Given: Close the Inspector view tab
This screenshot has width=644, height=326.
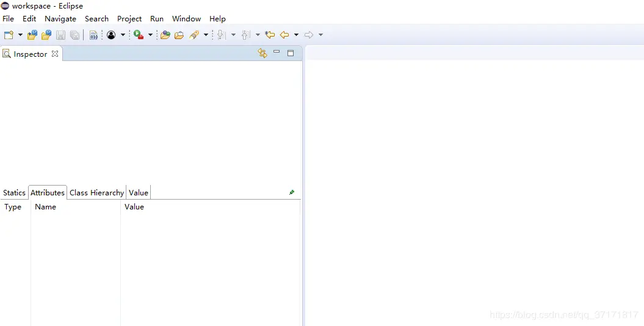Looking at the screenshot, I should click(54, 54).
